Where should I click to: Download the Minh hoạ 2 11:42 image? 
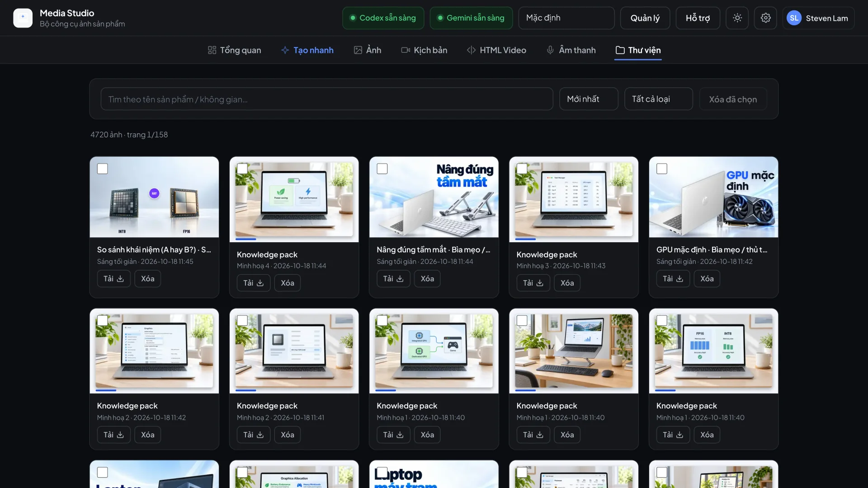pos(114,435)
